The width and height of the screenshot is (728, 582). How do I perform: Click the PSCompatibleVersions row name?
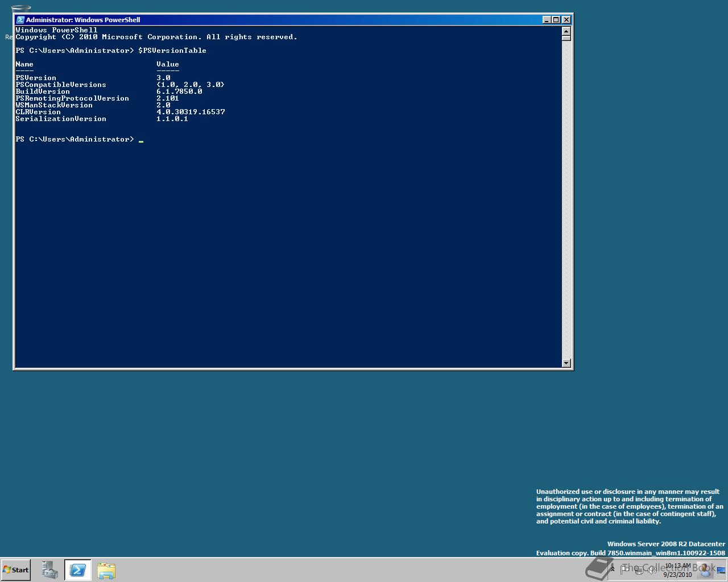point(61,85)
